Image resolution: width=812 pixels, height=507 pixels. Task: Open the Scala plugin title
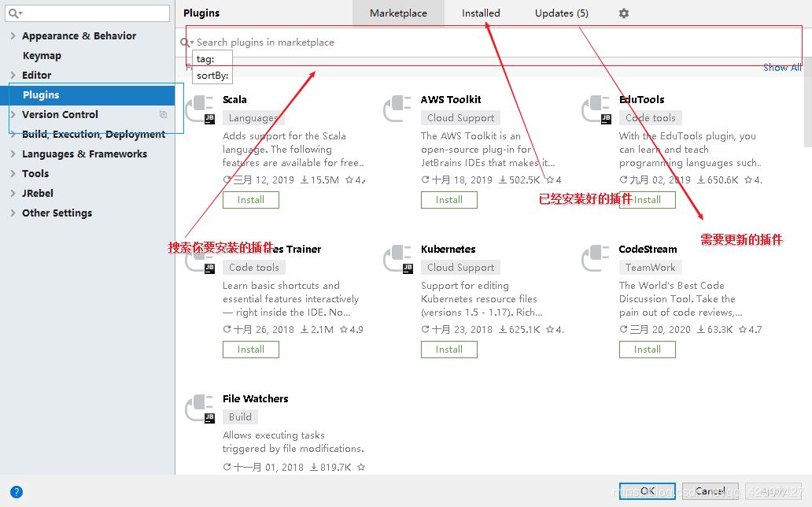[x=234, y=99]
